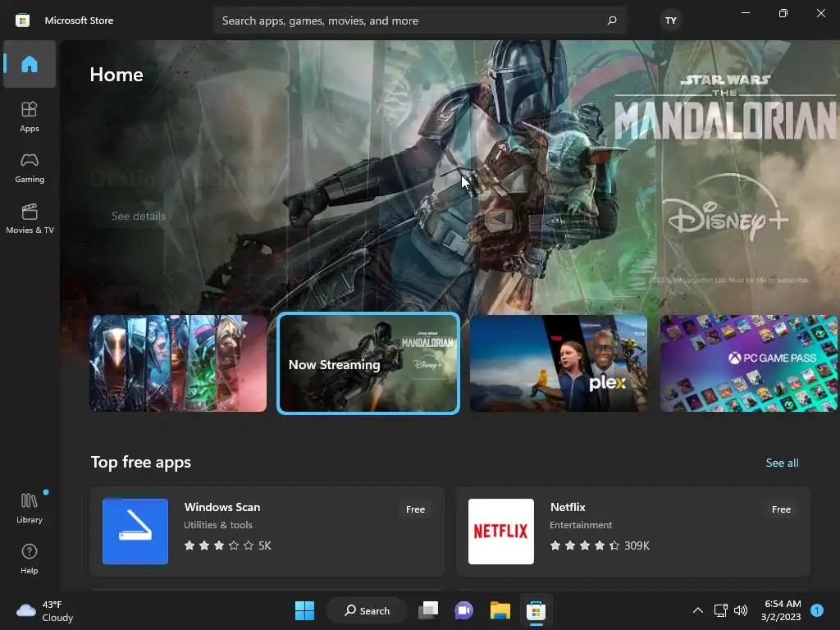Open Movies & TV section
This screenshot has width=840, height=630.
pyautogui.click(x=30, y=218)
